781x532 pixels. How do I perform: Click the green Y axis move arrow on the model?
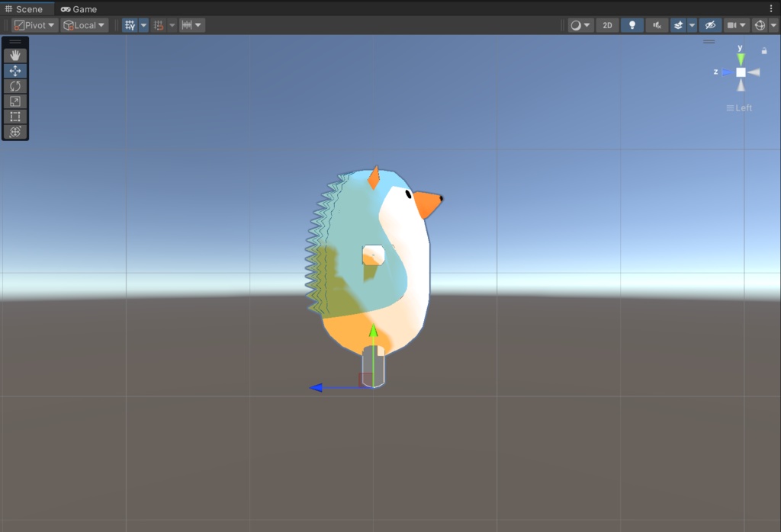coord(373,331)
